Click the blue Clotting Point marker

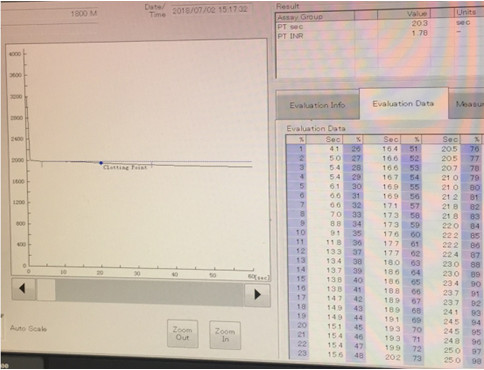(101, 163)
